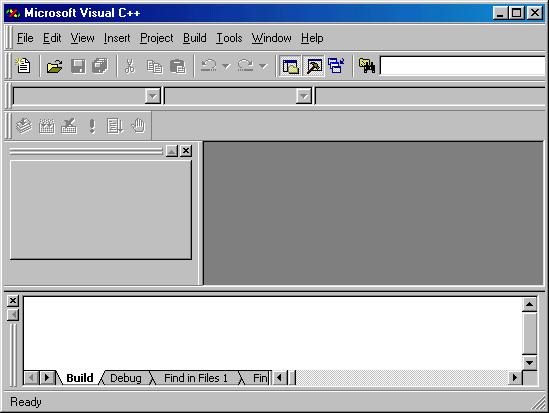Click the Ready status bar text

[26, 402]
